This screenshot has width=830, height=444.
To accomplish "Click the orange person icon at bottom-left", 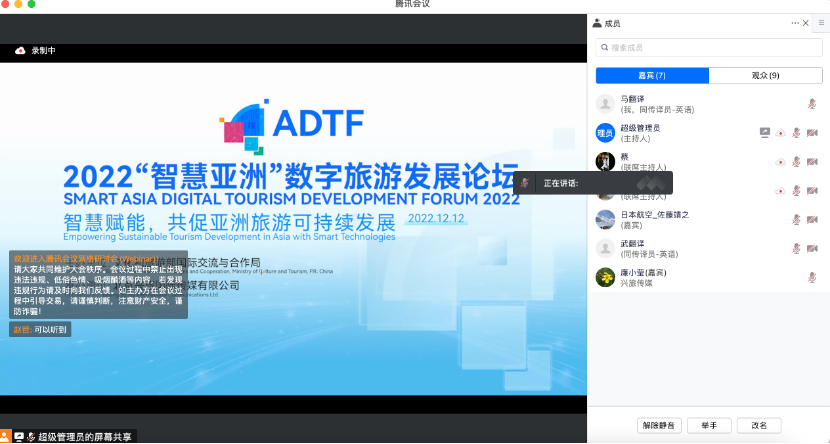I will pyautogui.click(x=5, y=437).
